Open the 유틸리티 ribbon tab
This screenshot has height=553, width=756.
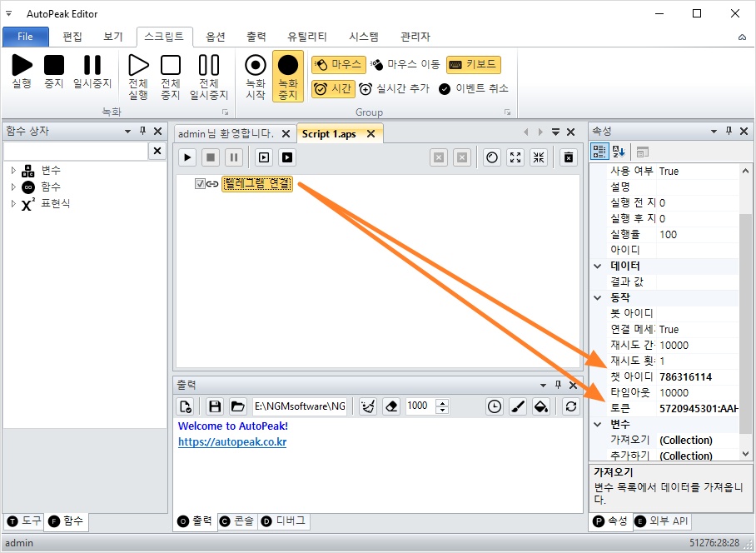click(307, 37)
